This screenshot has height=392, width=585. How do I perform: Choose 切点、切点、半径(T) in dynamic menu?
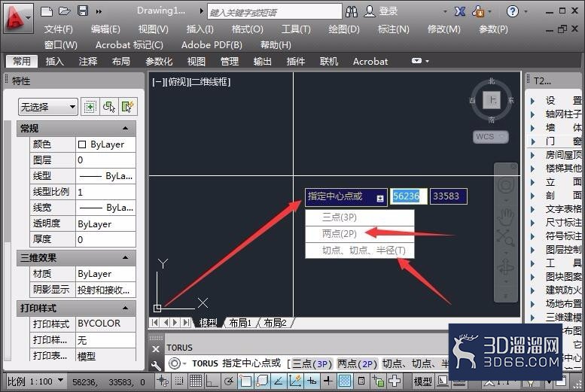coord(360,250)
